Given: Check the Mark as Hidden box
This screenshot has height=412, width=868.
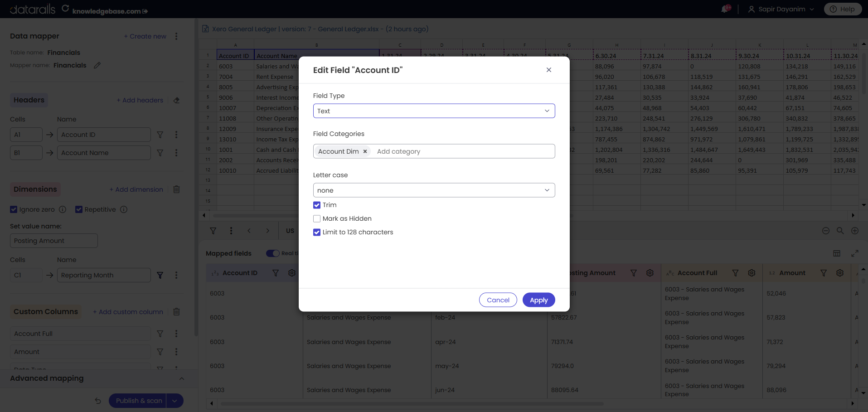Looking at the screenshot, I should click(x=317, y=218).
